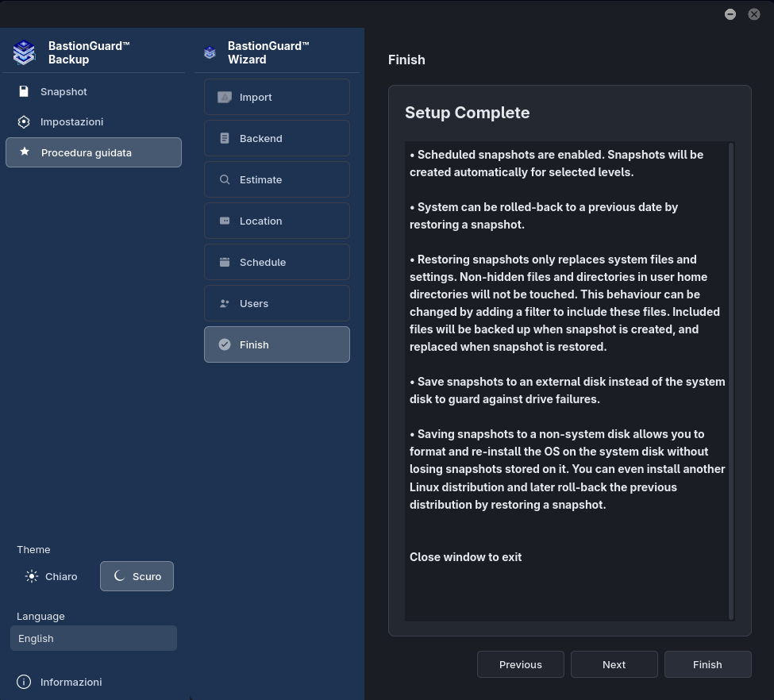The width and height of the screenshot is (774, 700).
Task: Click the Informazioni info circle icon
Action: pyautogui.click(x=24, y=682)
